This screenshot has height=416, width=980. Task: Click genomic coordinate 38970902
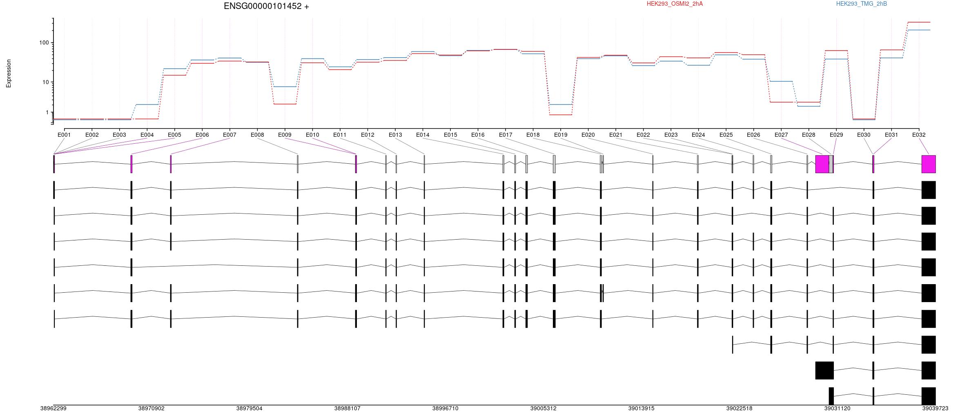pyautogui.click(x=151, y=408)
